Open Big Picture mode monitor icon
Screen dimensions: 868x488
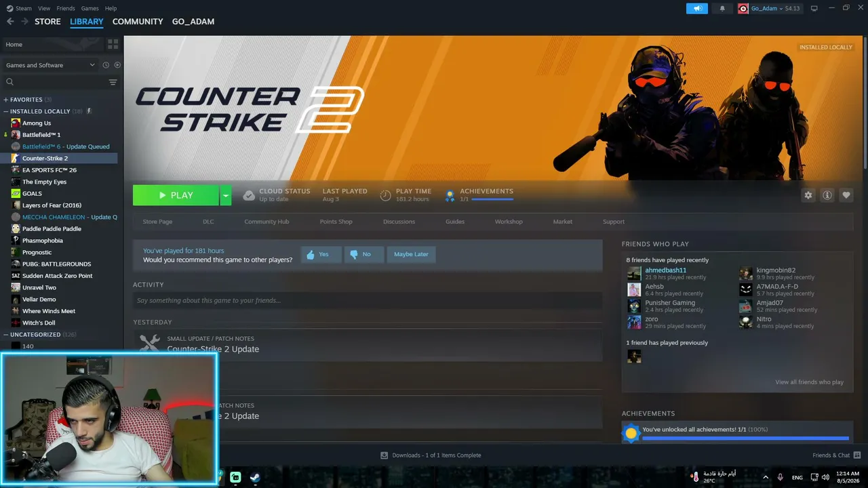(x=814, y=8)
